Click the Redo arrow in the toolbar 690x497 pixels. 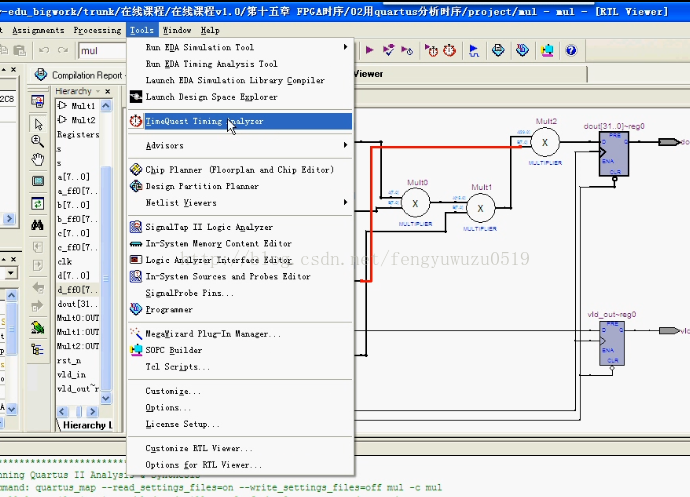(x=63, y=50)
